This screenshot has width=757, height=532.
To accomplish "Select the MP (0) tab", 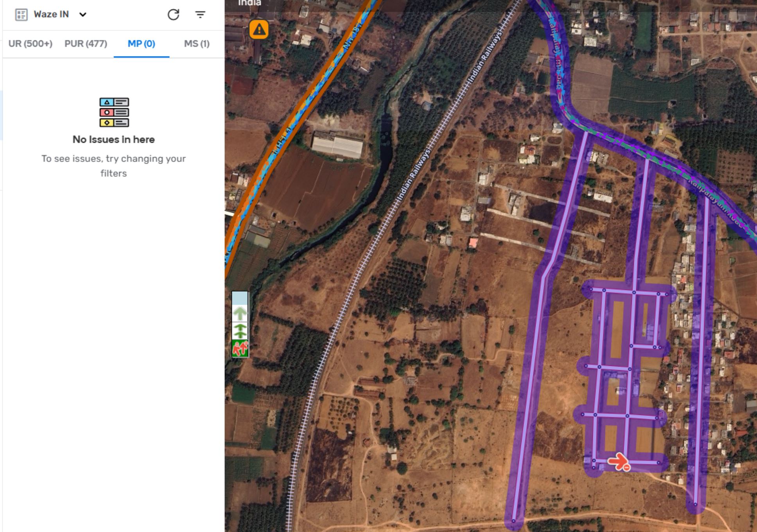I will pyautogui.click(x=141, y=44).
